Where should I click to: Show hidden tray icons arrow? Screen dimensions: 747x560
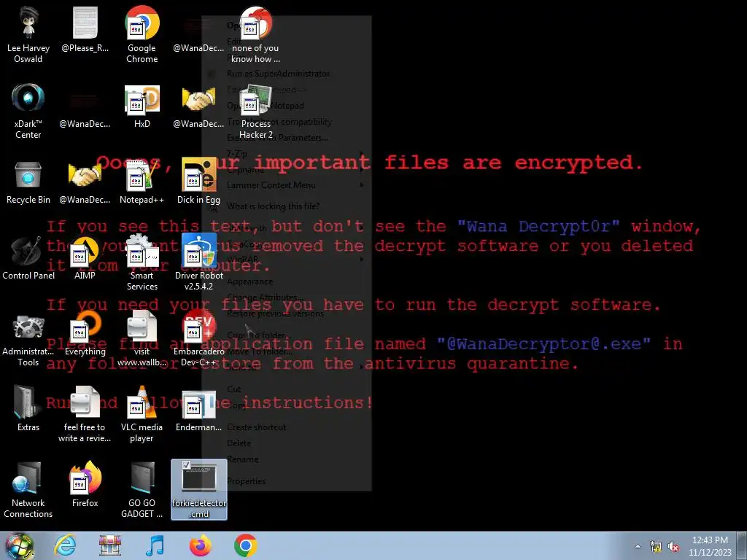point(638,546)
